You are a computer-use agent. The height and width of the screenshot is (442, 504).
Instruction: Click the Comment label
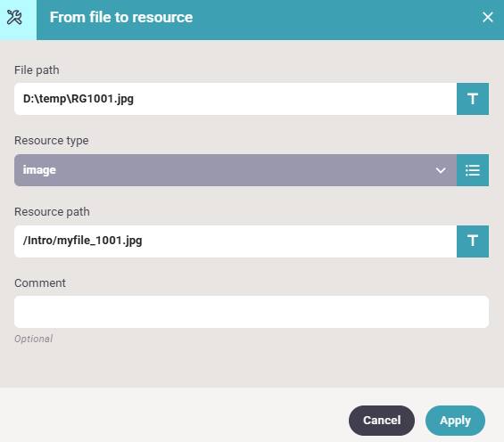coord(40,283)
